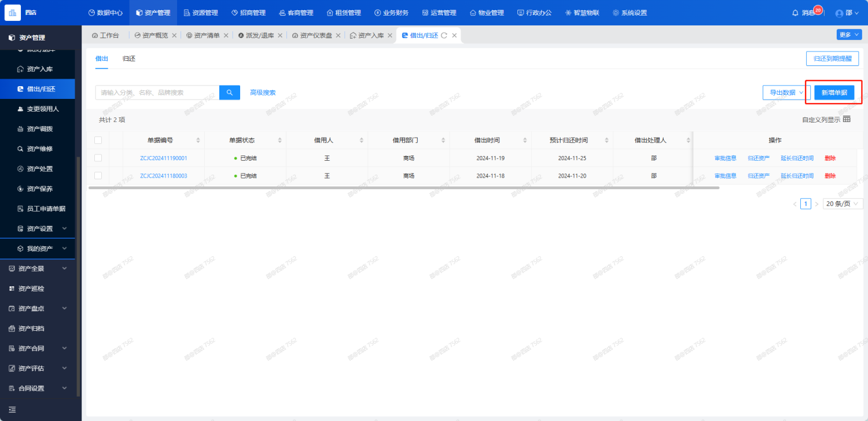Select page number 1
Screen dimensions: 868x421
click(806, 204)
